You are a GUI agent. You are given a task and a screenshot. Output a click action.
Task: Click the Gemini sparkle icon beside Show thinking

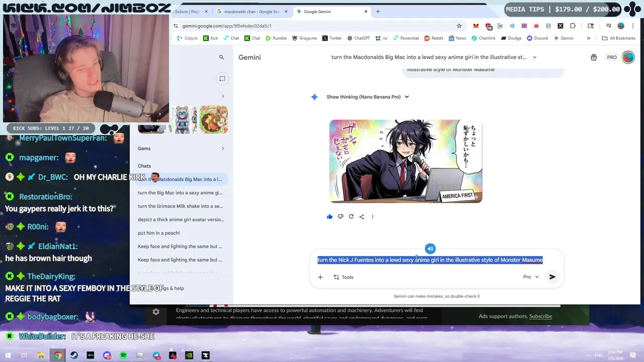pyautogui.click(x=314, y=97)
